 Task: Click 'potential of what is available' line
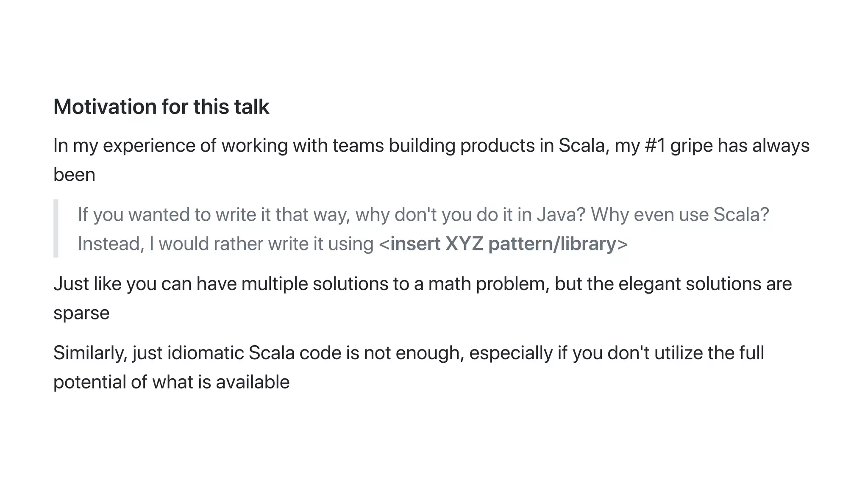171,382
